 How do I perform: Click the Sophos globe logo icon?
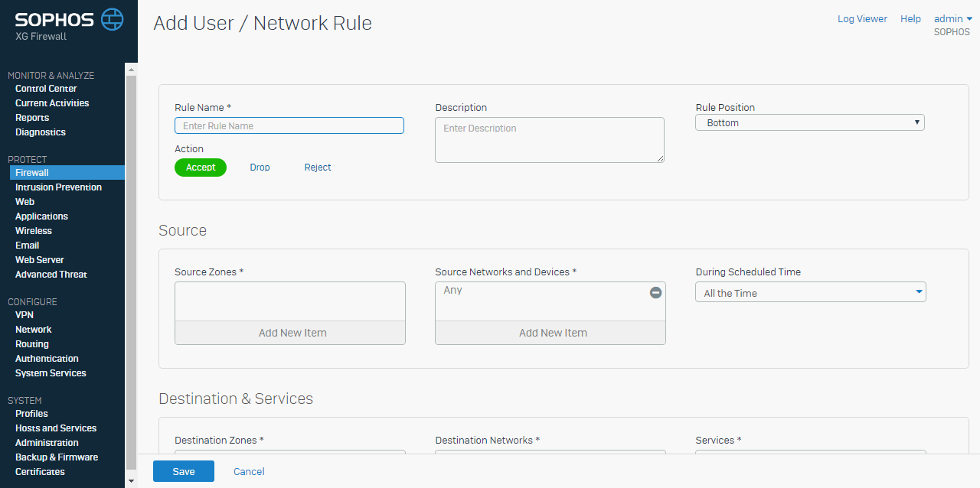pyautogui.click(x=113, y=19)
